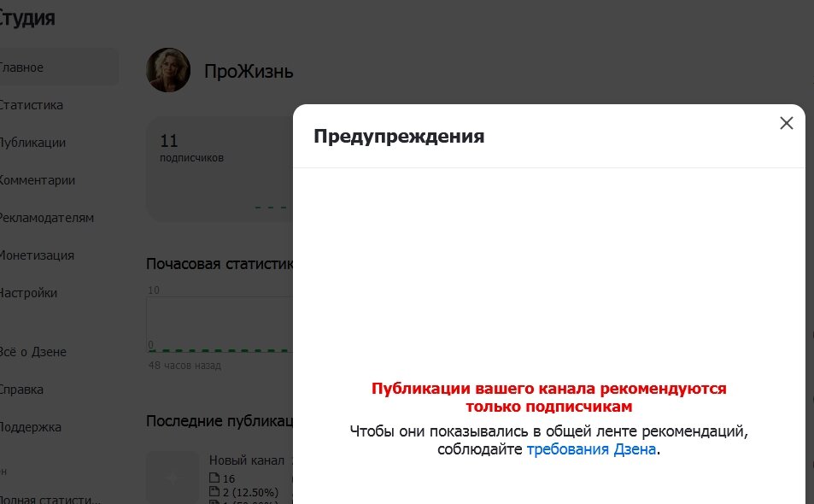
Task: Click the ПроЖизнь channel avatar
Action: [x=168, y=70]
